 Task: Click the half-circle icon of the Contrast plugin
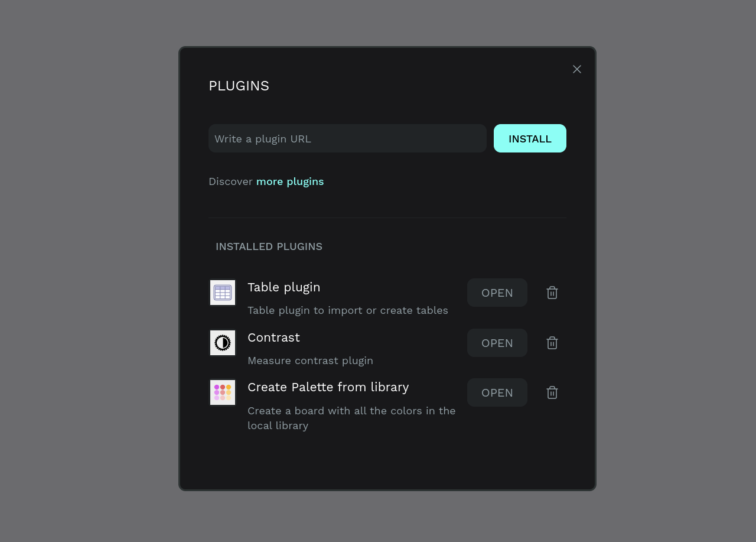pos(222,342)
